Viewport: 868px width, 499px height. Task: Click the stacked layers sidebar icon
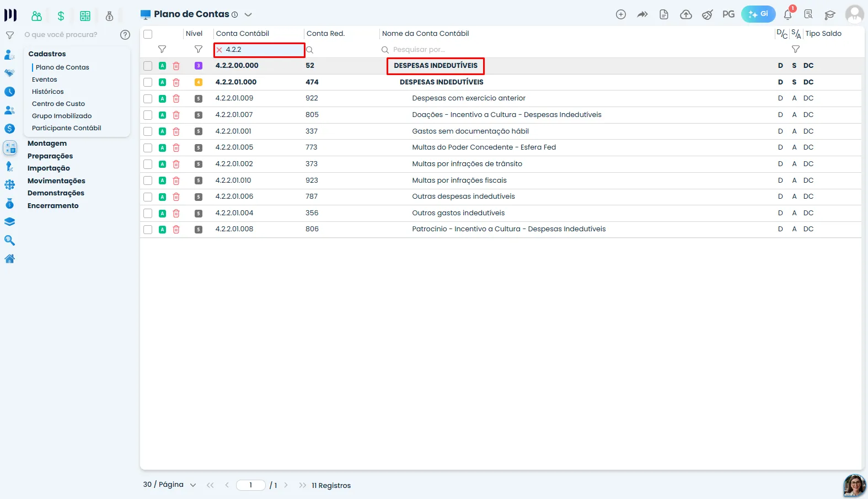[9, 222]
